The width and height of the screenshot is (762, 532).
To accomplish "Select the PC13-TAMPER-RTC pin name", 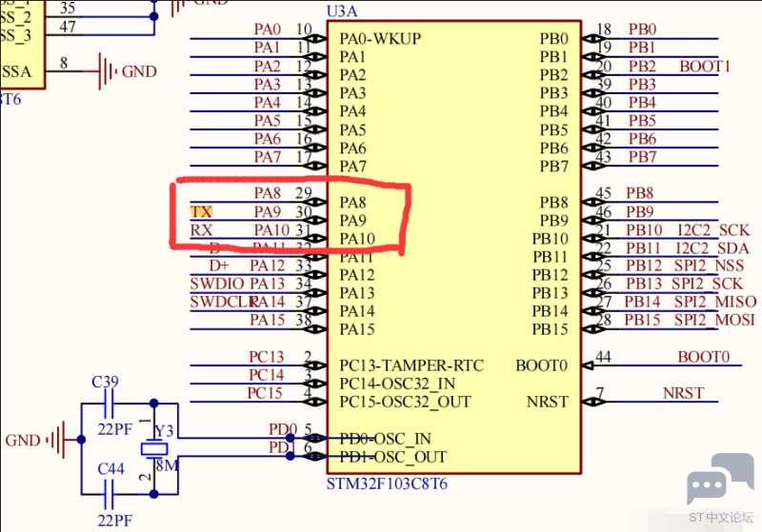I will point(411,365).
